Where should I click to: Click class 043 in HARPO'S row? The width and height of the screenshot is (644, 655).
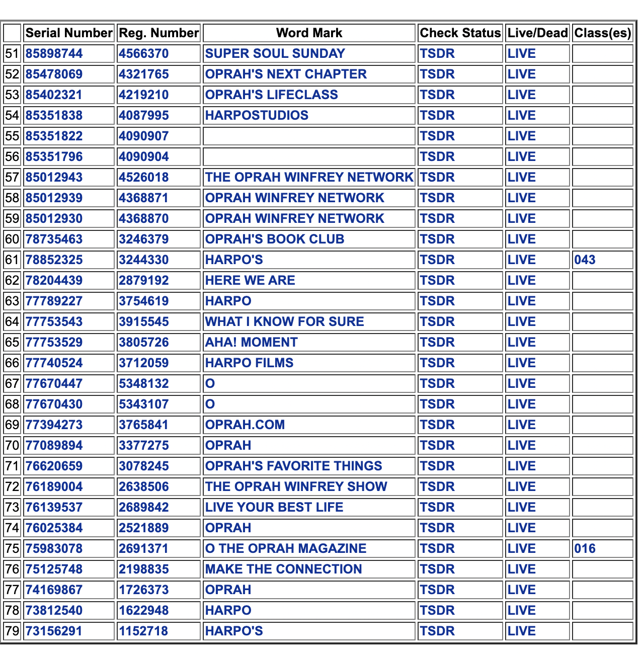585,260
